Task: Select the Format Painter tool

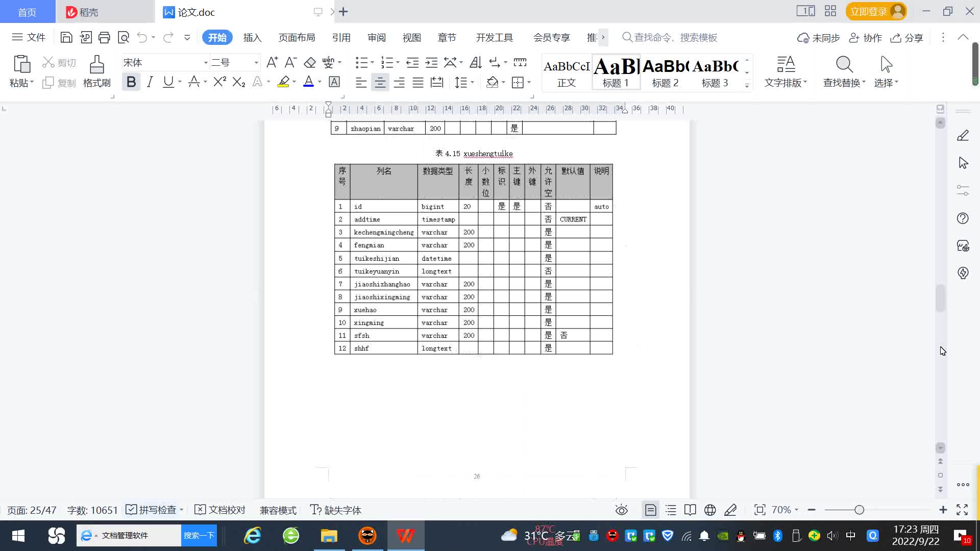Action: click(x=97, y=71)
